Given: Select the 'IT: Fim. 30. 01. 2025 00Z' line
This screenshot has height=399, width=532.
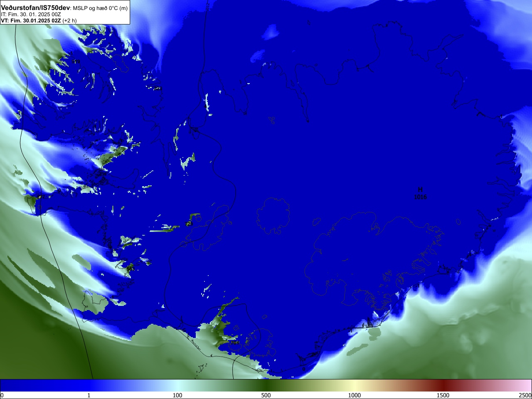Looking at the screenshot, I should tap(31, 15).
